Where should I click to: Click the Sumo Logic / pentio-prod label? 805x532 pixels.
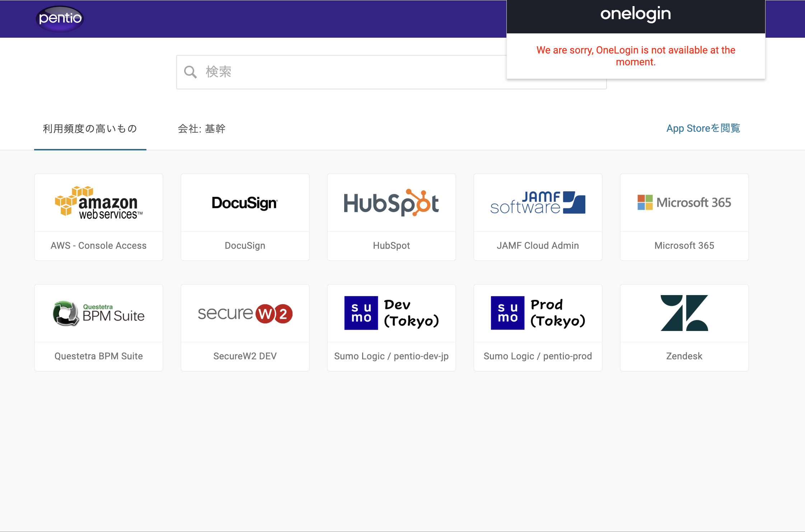(538, 356)
